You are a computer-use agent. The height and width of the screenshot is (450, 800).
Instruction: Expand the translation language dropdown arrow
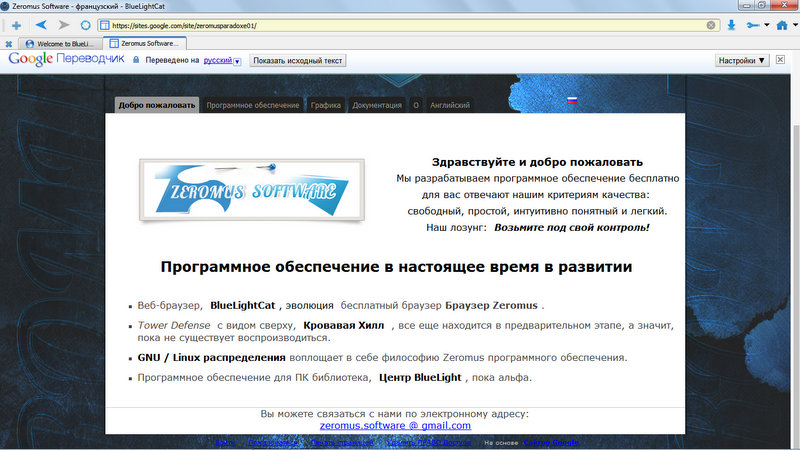pos(237,61)
